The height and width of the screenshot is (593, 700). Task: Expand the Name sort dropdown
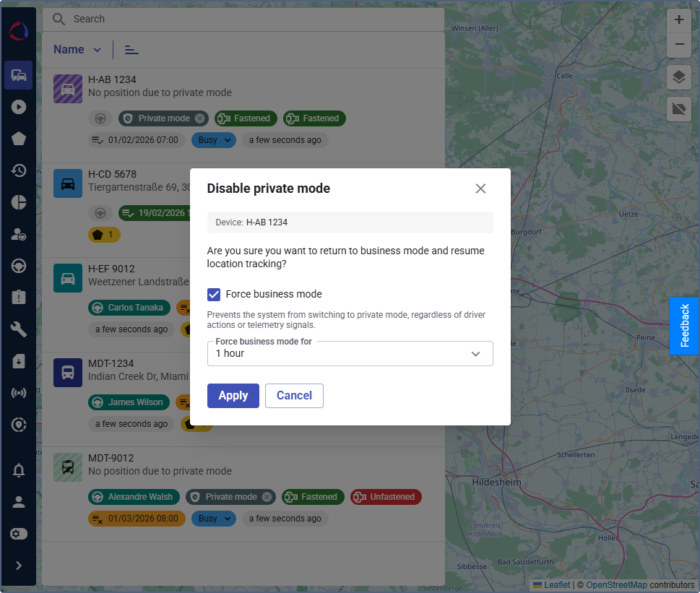tap(77, 50)
